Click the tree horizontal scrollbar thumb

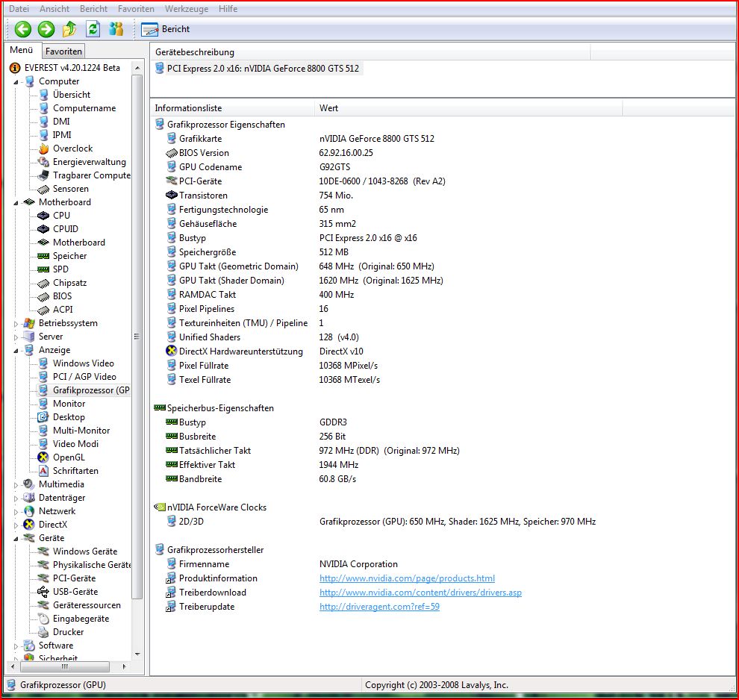click(65, 666)
